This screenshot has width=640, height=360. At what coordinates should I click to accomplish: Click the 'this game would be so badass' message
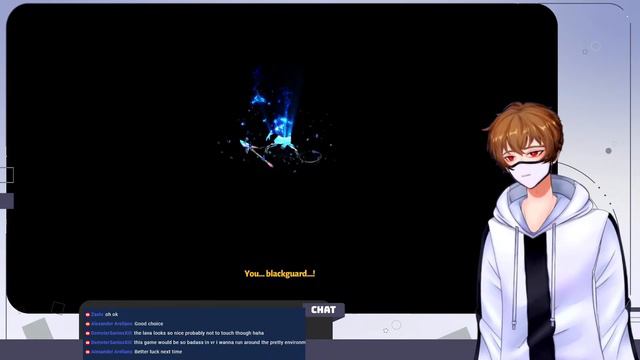(219, 342)
